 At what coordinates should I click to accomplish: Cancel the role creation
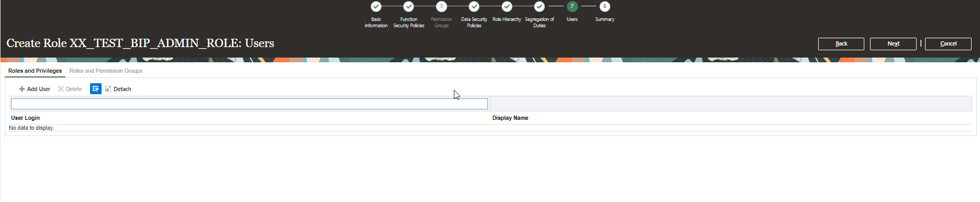pos(948,44)
